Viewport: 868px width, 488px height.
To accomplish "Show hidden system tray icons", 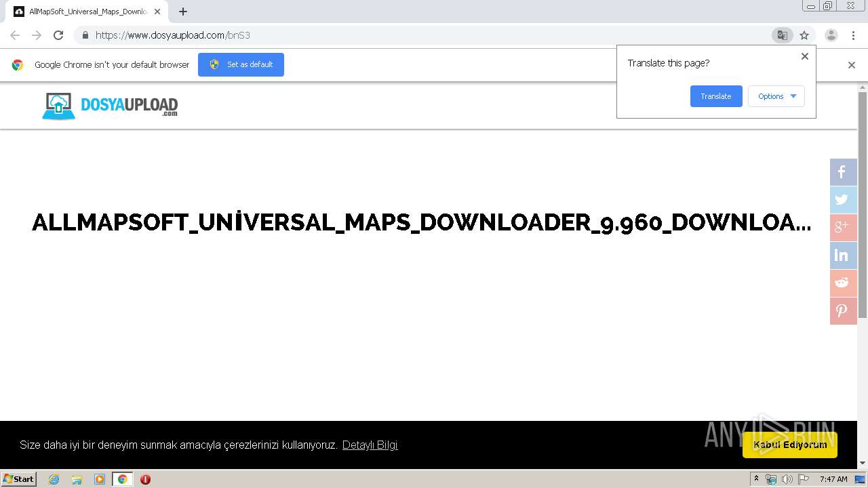I will [x=756, y=479].
